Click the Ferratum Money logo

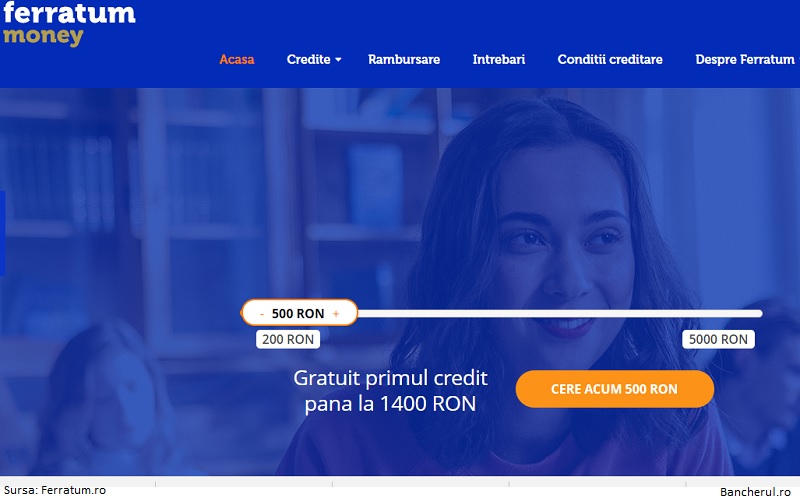69,23
